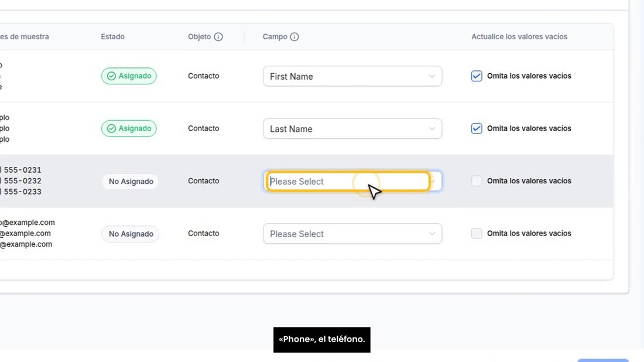Focus the Please Select field in the phone row
Viewport: 644px width, 362px height.
click(352, 181)
